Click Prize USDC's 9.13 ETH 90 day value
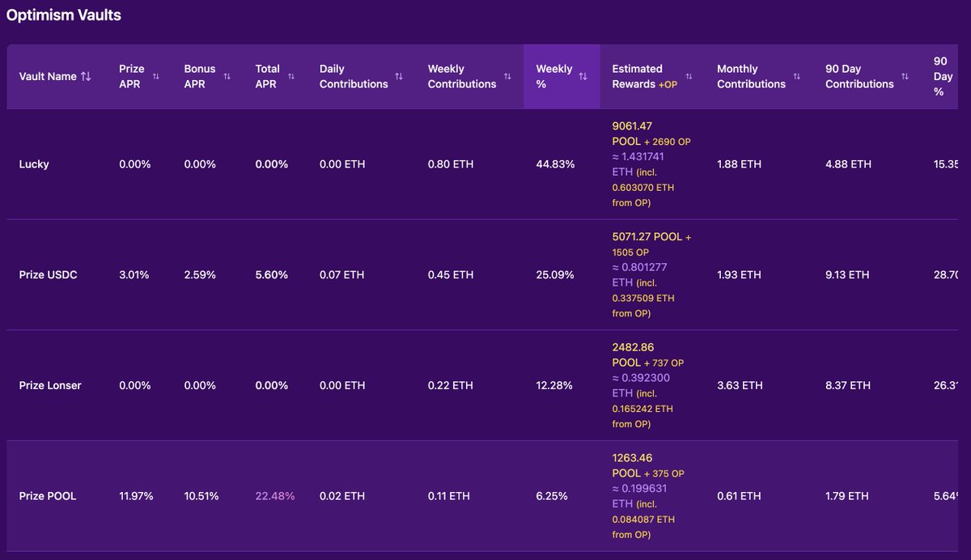The image size is (971, 560). [847, 275]
